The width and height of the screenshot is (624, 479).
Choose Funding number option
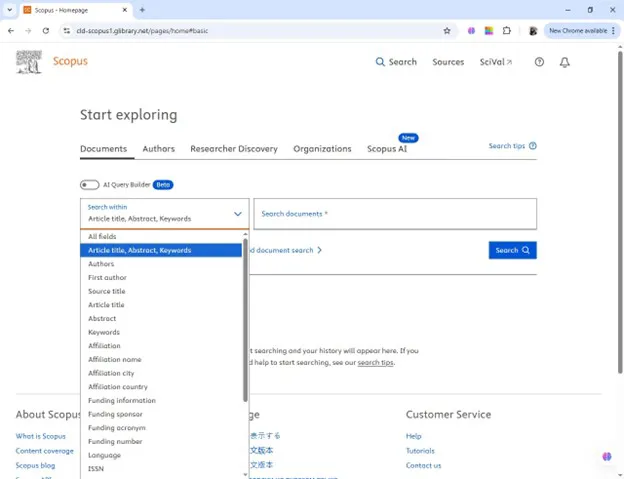click(x=161, y=441)
